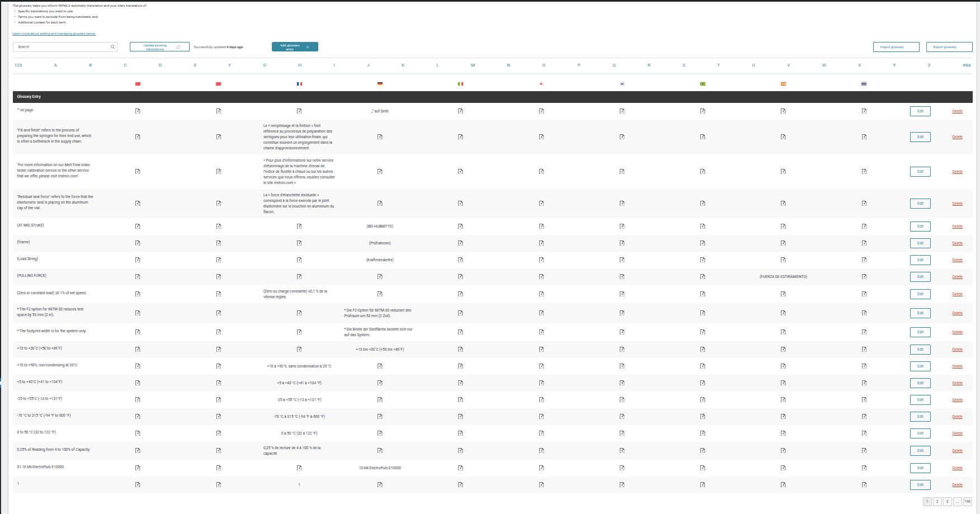Filter glossary by '#&a' symbols tab
The image size is (980, 514).
point(967,65)
